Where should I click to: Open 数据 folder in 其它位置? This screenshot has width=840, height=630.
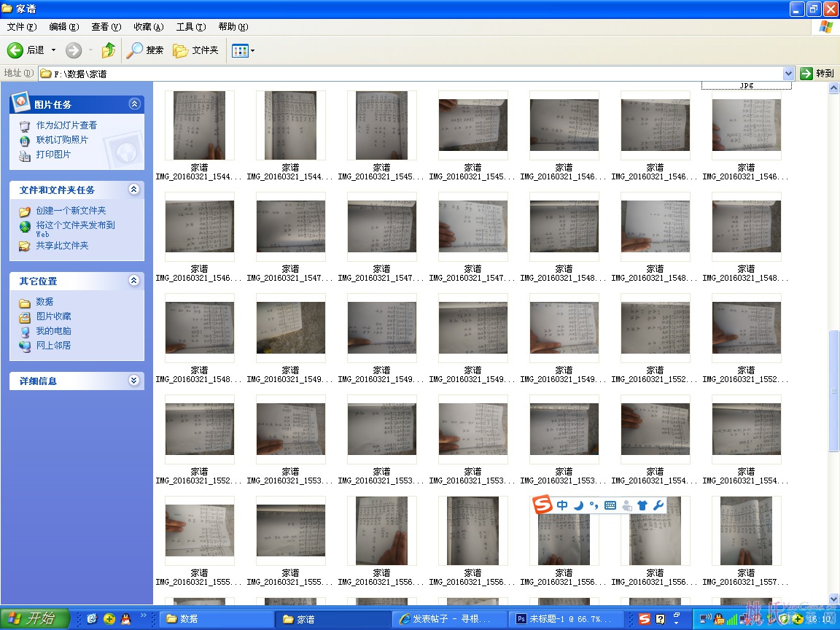tap(44, 302)
